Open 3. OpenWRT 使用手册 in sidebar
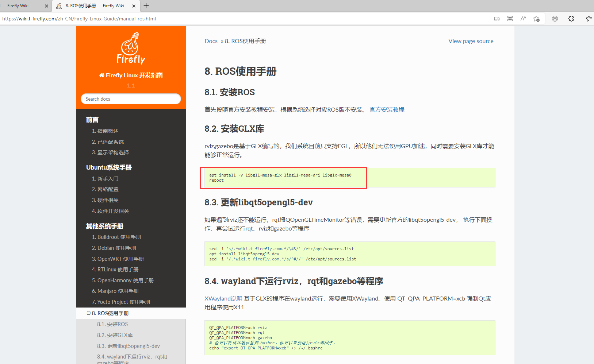This screenshot has width=594, height=364. point(118,259)
